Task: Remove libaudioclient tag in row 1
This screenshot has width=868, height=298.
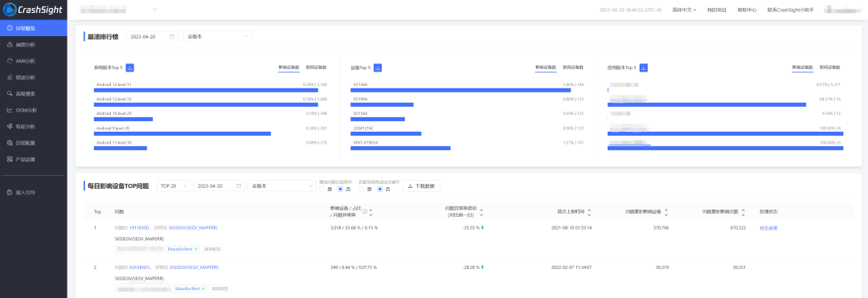Action: click(195, 249)
